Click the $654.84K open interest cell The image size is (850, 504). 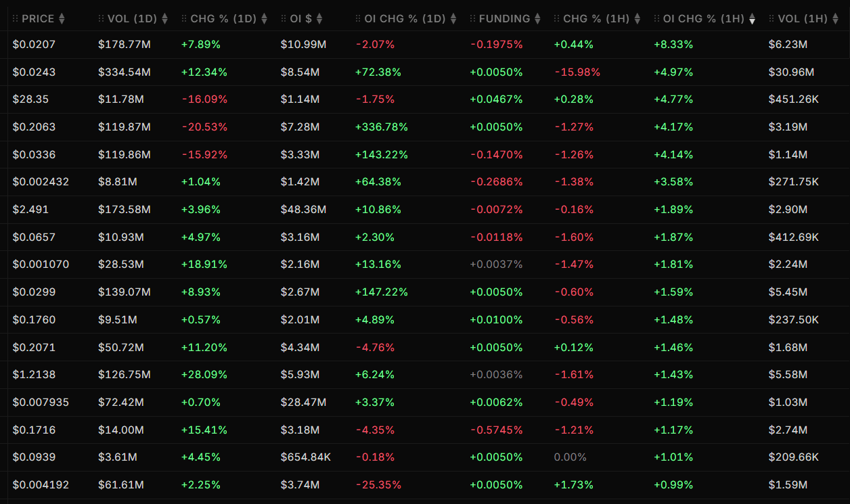[305, 457]
